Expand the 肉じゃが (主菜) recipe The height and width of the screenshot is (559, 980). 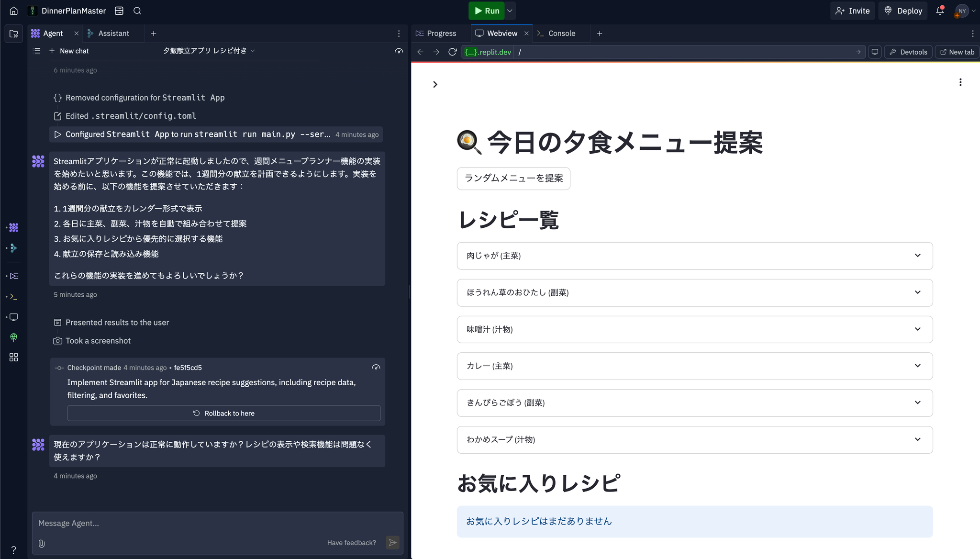point(694,256)
